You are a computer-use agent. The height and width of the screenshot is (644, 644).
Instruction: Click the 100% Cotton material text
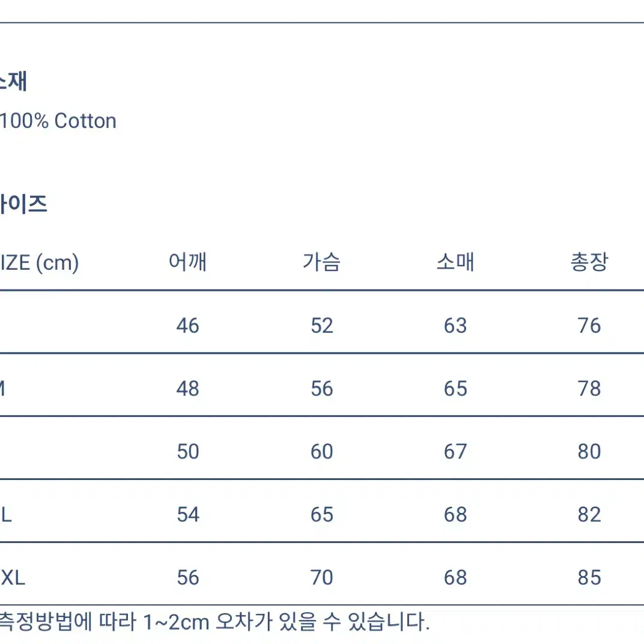[58, 121]
